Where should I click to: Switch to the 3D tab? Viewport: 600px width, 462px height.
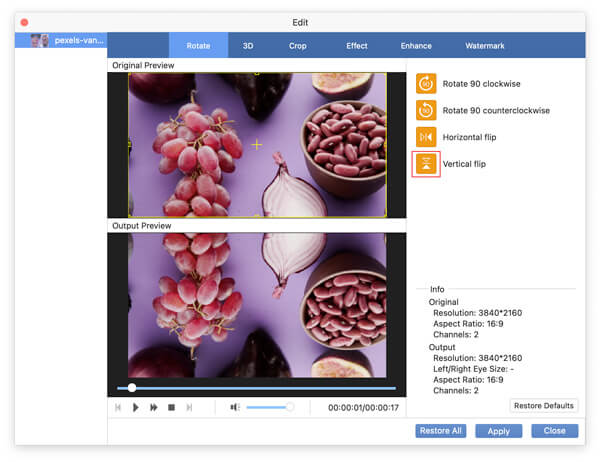[248, 46]
